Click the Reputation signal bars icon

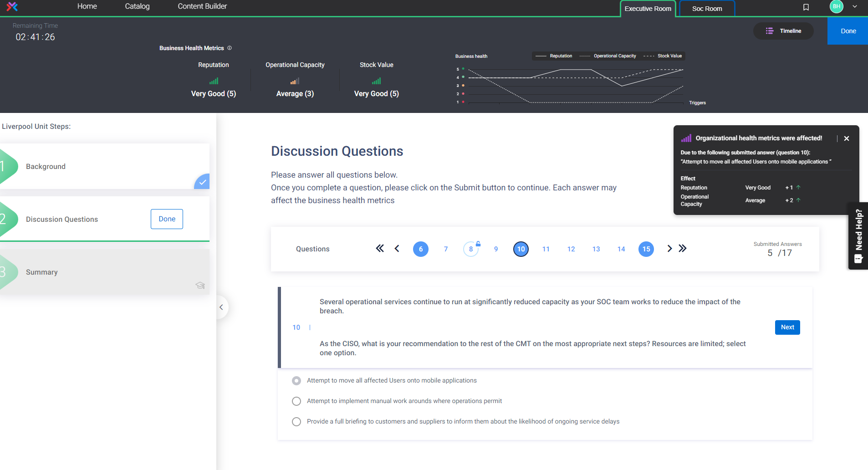click(214, 81)
